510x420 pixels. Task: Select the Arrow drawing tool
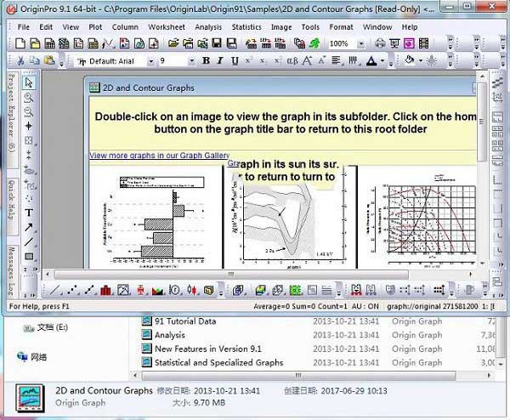pyautogui.click(x=29, y=227)
